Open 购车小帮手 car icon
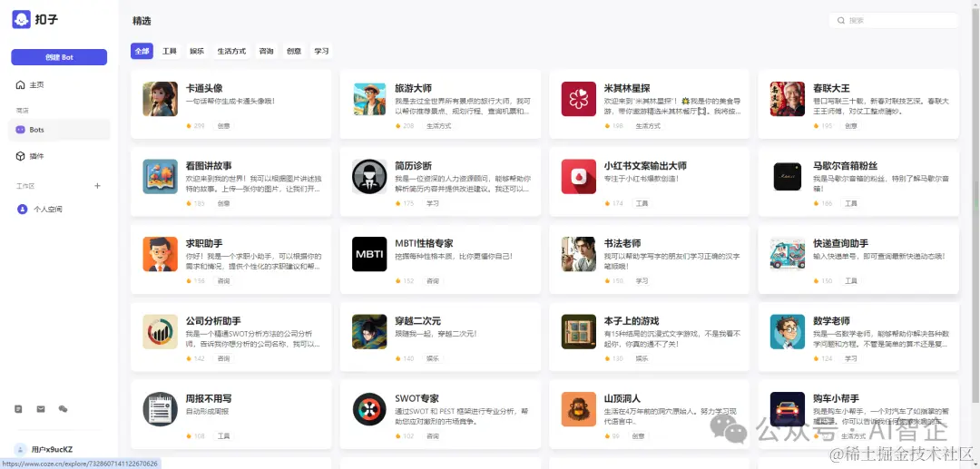The width and height of the screenshot is (980, 469). (x=788, y=409)
